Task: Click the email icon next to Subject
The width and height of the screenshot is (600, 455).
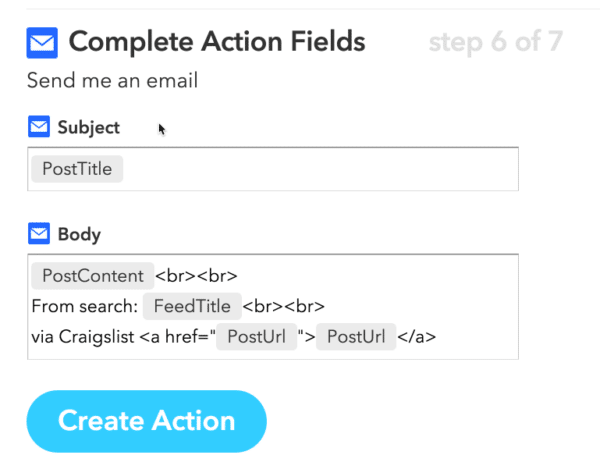Action: [38, 127]
